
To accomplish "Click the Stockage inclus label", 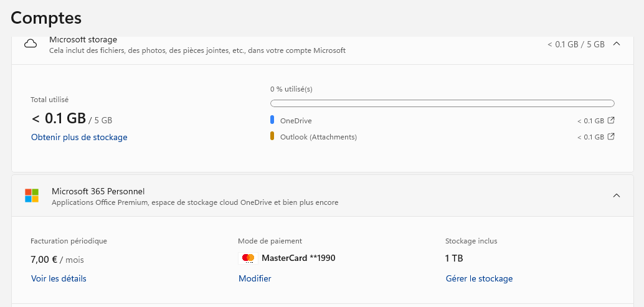I will (x=471, y=242).
